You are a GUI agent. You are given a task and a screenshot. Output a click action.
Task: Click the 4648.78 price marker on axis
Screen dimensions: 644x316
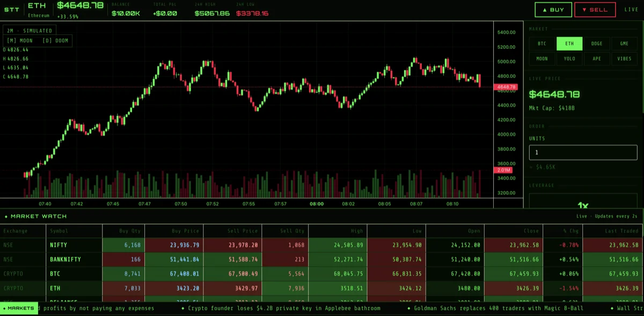pyautogui.click(x=506, y=87)
